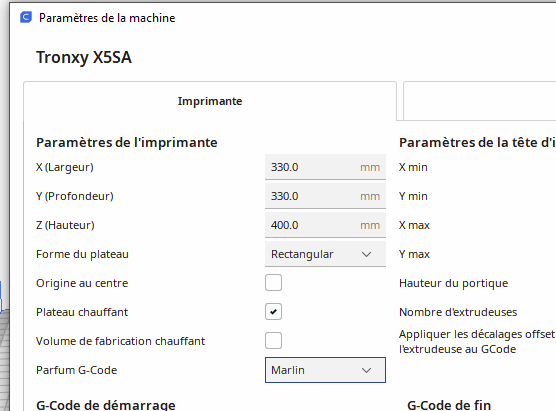Click the G-Code de démarrage heading
556x411 pixels.
tap(106, 405)
